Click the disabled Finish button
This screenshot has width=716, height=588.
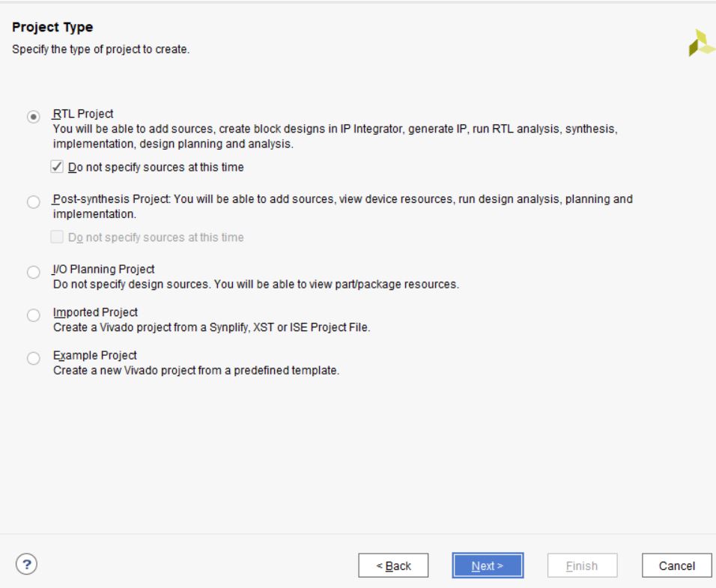click(581, 566)
